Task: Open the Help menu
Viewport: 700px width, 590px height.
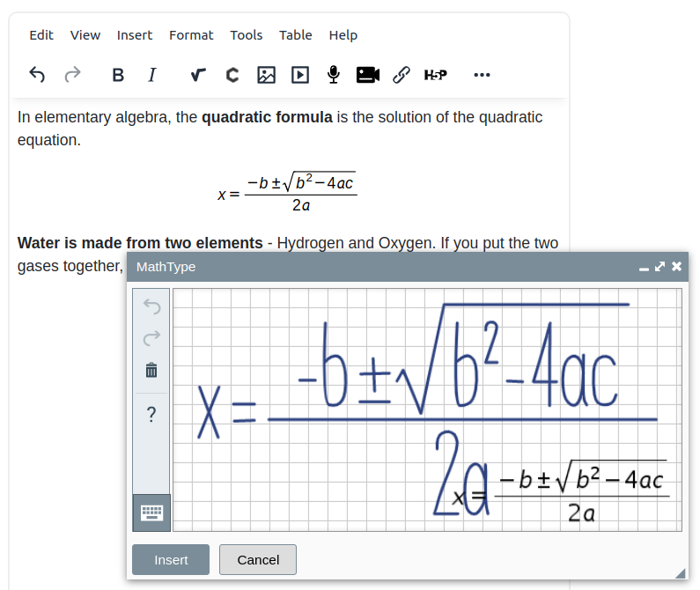Action: point(343,35)
